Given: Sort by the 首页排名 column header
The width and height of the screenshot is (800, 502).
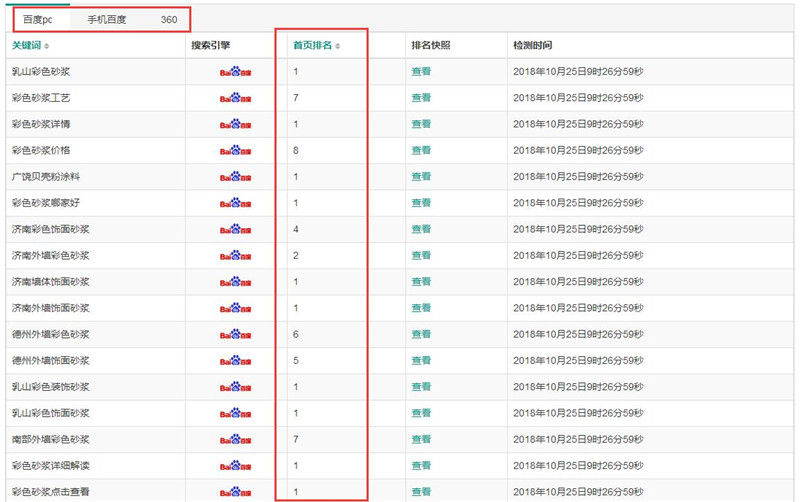Looking at the screenshot, I should point(316,45).
